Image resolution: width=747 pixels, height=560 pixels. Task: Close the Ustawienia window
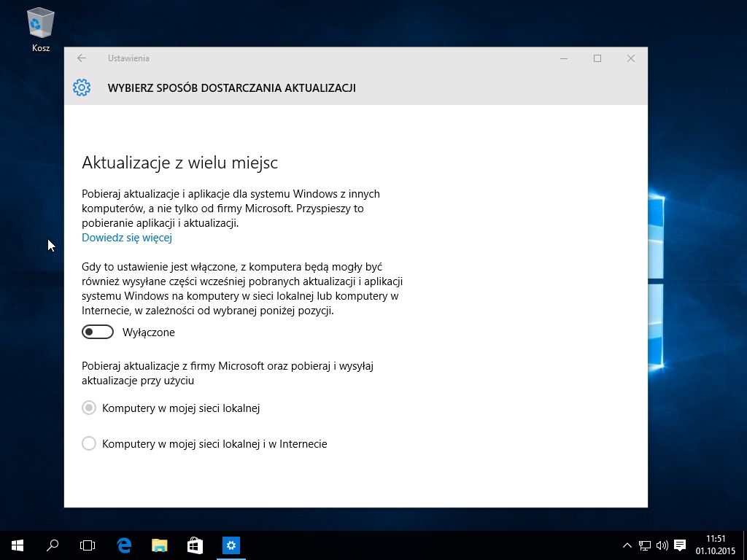(x=631, y=58)
